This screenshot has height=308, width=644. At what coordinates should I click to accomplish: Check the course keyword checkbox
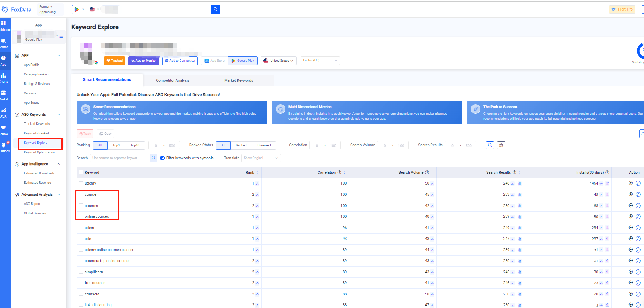tap(81, 194)
